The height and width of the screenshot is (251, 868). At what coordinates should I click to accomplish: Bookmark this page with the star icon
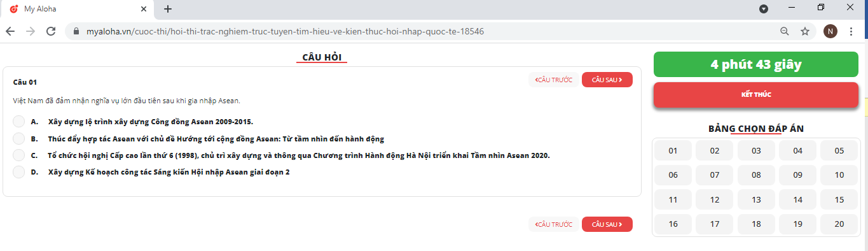tap(804, 31)
